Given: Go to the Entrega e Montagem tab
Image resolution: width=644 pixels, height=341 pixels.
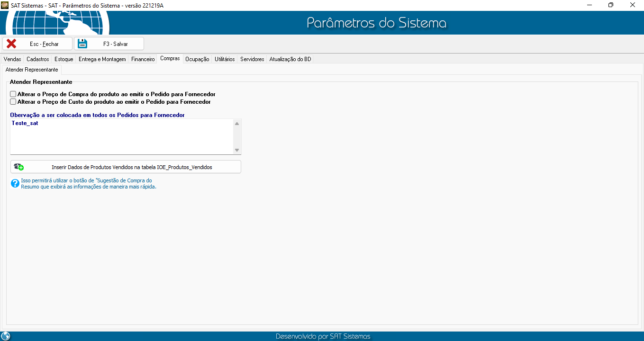Looking at the screenshot, I should pos(102,59).
